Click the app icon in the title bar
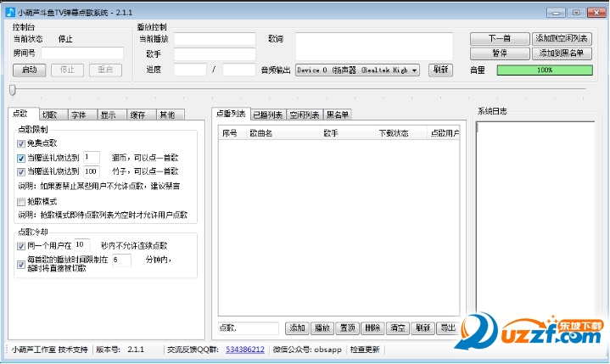The height and width of the screenshot is (364, 610). click(9, 8)
